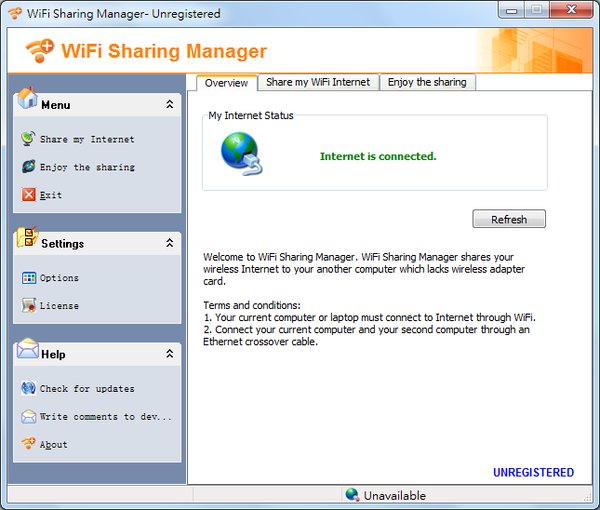
Task: Collapse the Help panel chevron
Action: [x=170, y=354]
